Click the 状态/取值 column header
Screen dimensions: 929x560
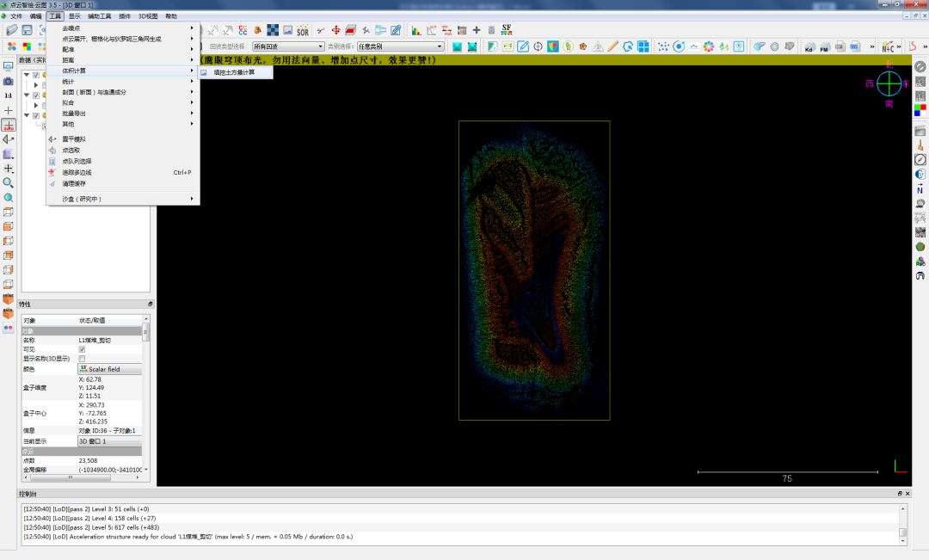click(110, 321)
